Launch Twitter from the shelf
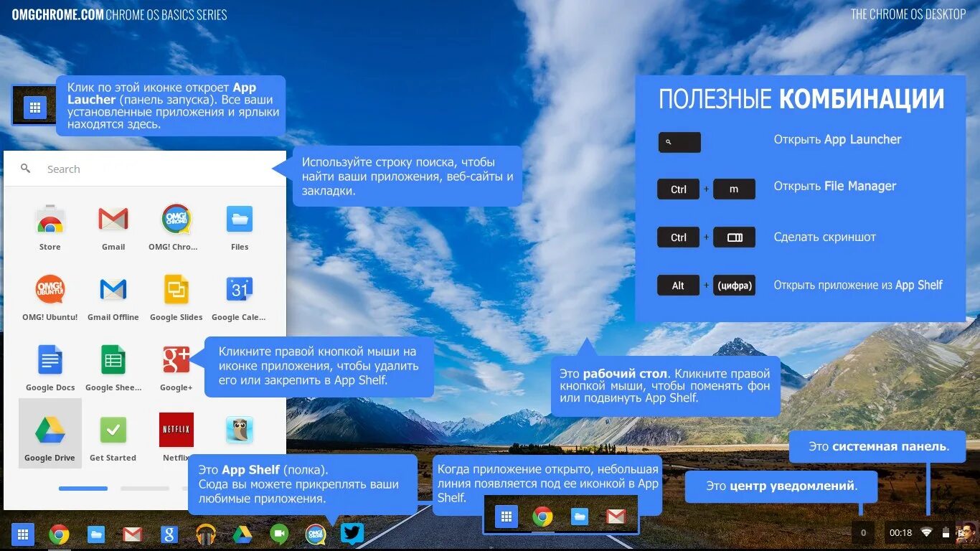The image size is (980, 551). (352, 534)
